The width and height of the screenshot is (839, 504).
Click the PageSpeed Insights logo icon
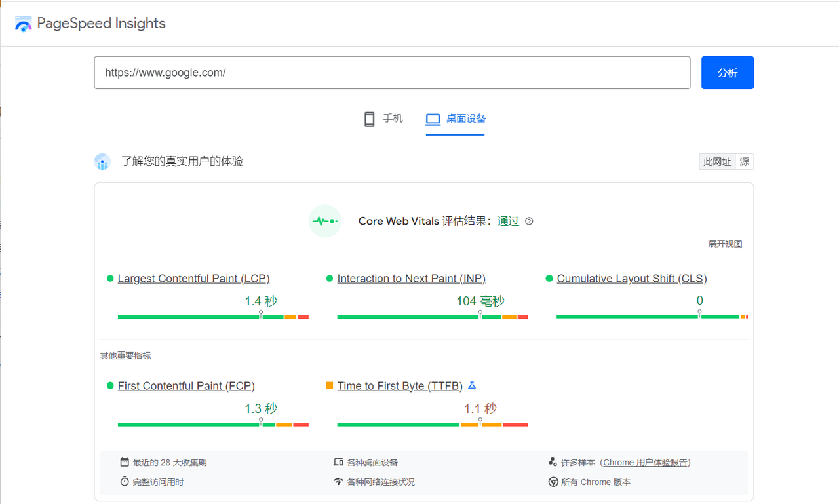coord(23,24)
